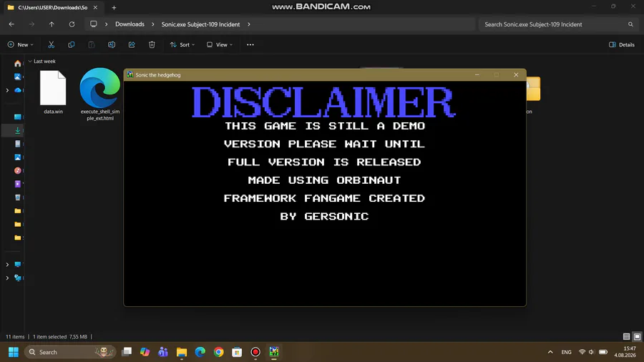Select This PC monitor icon in sidebar

18,264
